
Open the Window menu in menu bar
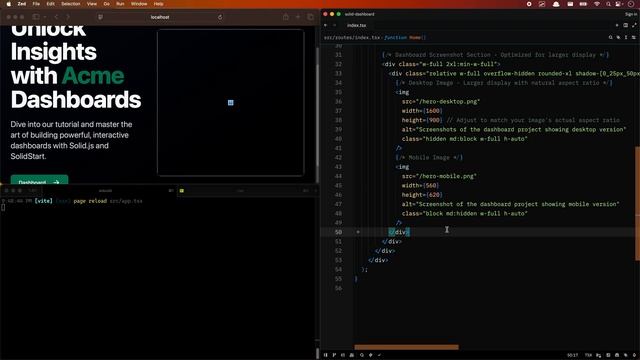click(139, 4)
